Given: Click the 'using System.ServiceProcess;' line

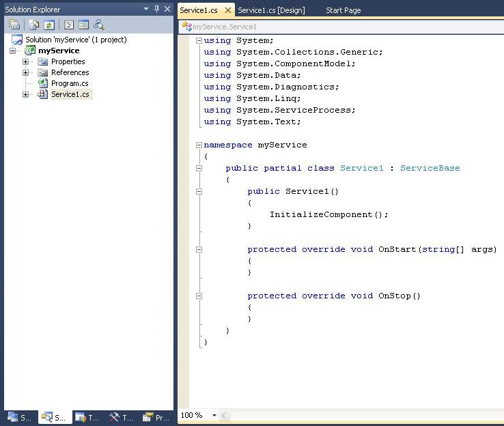Looking at the screenshot, I should coord(279,110).
